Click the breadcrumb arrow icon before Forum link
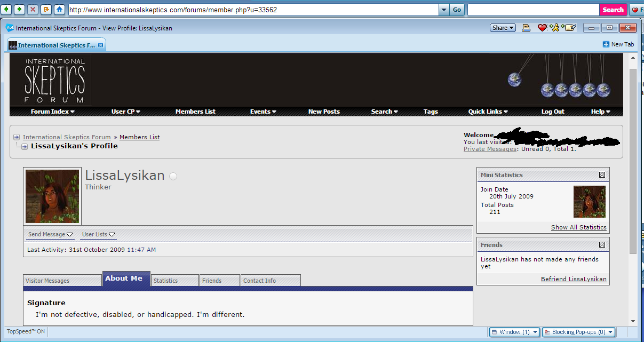The image size is (644, 342). click(x=17, y=137)
